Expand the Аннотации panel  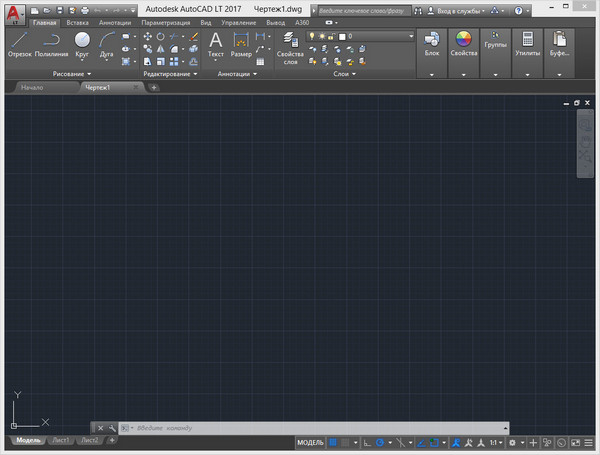(237, 74)
